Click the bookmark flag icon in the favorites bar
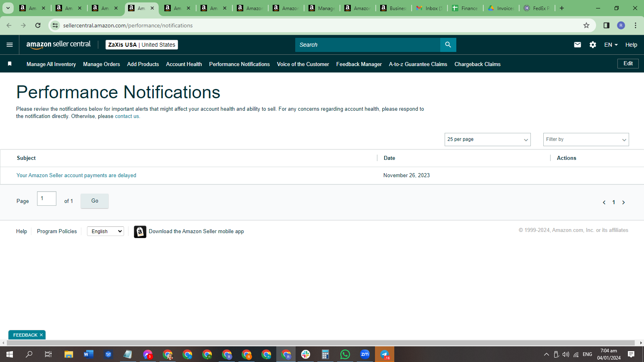Screen dimensions: 644x362 (10, 64)
